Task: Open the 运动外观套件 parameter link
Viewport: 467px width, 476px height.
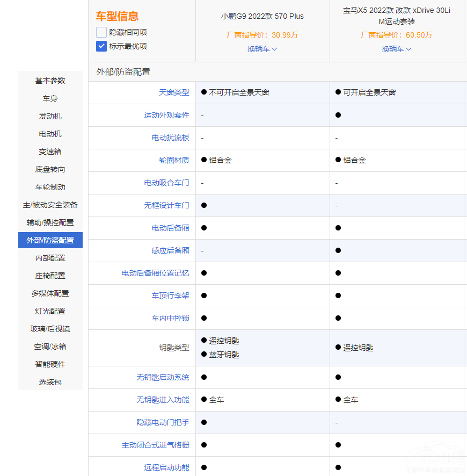Action: coord(166,115)
